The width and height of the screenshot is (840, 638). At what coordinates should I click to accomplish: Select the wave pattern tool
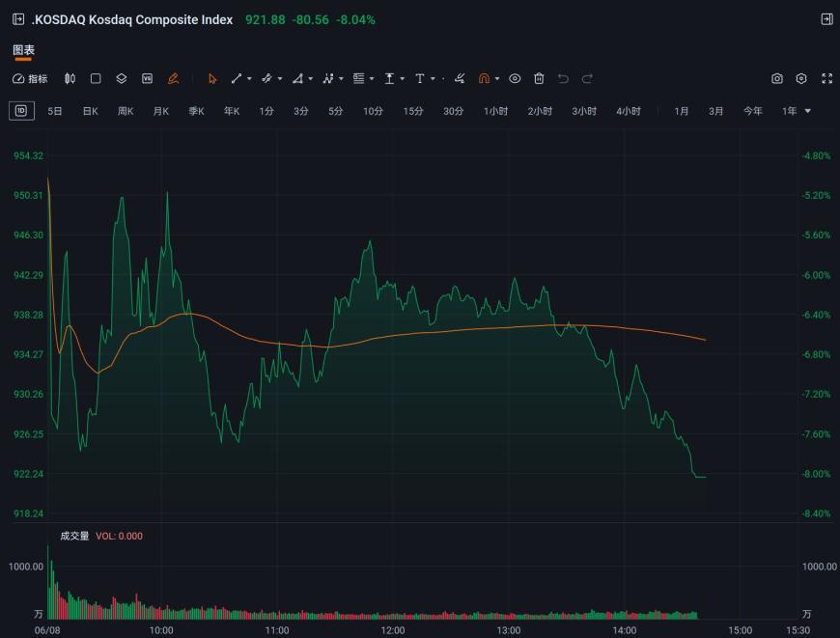328,79
